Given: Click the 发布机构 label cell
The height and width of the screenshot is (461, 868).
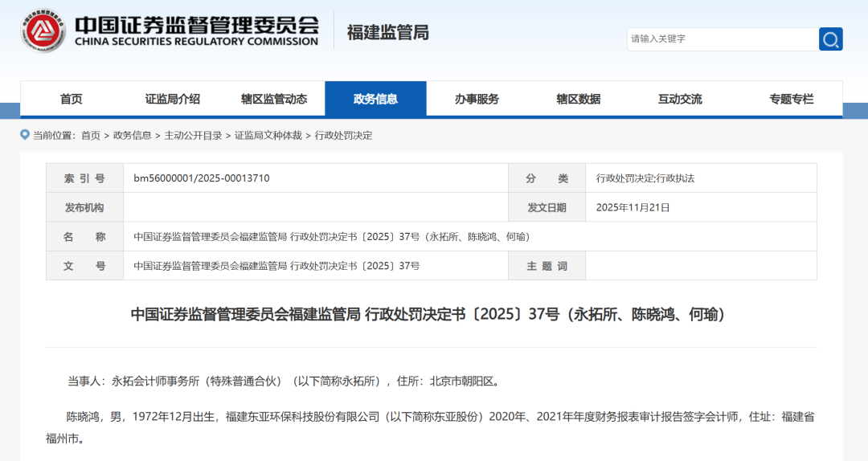Looking at the screenshot, I should click(x=84, y=207).
